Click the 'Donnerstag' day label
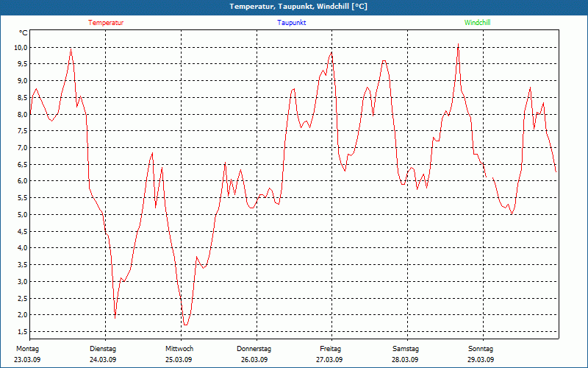Image resolution: width=588 pixels, height=368 pixels. [254, 349]
